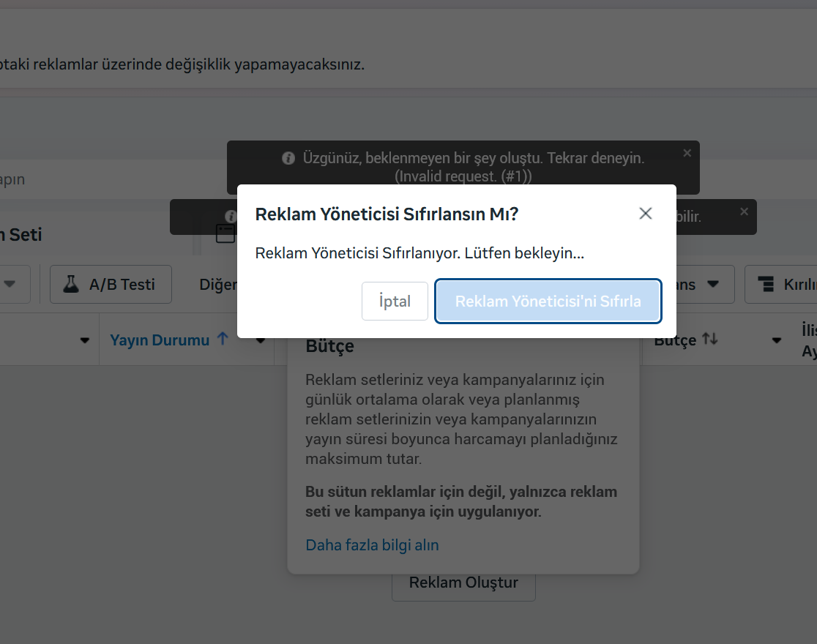The width and height of the screenshot is (817, 644).
Task: Click the 'Reklam Yöneticisi Sıfırlanıyor. Lütfen bekleyin...' text
Action: click(x=419, y=253)
